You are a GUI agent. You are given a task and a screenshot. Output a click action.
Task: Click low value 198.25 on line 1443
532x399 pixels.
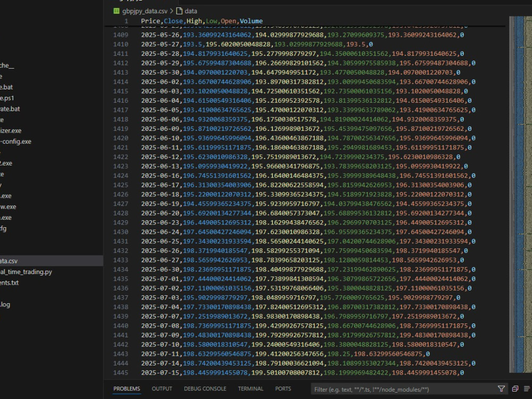[338, 354]
